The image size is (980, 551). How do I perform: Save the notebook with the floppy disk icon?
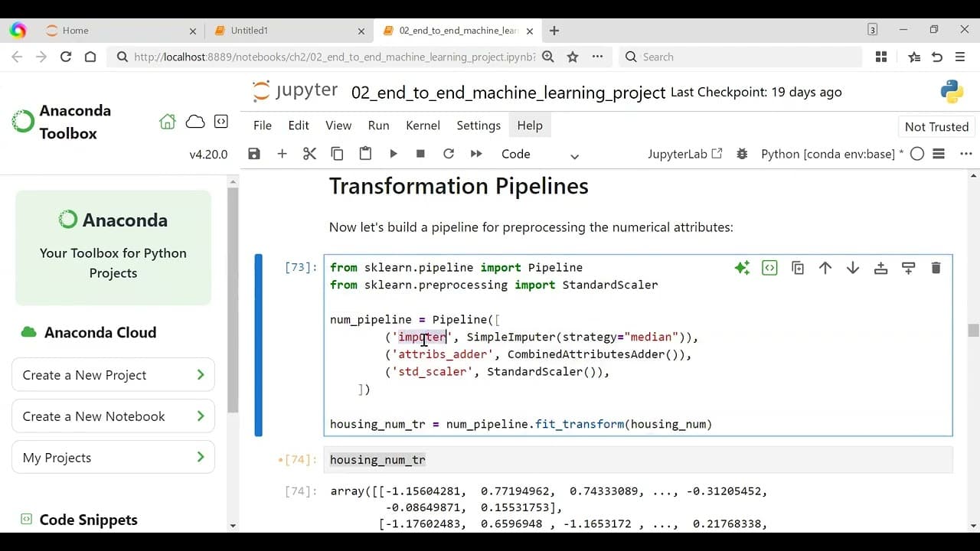click(x=254, y=154)
